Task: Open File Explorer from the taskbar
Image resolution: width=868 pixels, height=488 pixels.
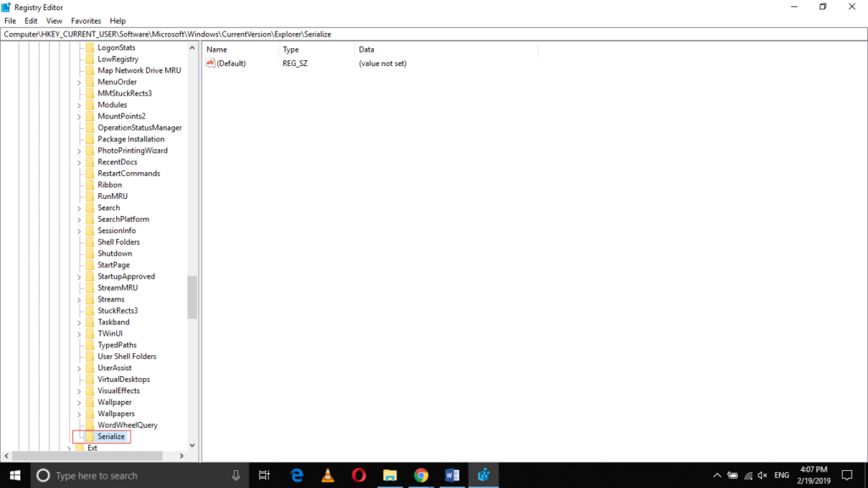Action: [x=390, y=475]
